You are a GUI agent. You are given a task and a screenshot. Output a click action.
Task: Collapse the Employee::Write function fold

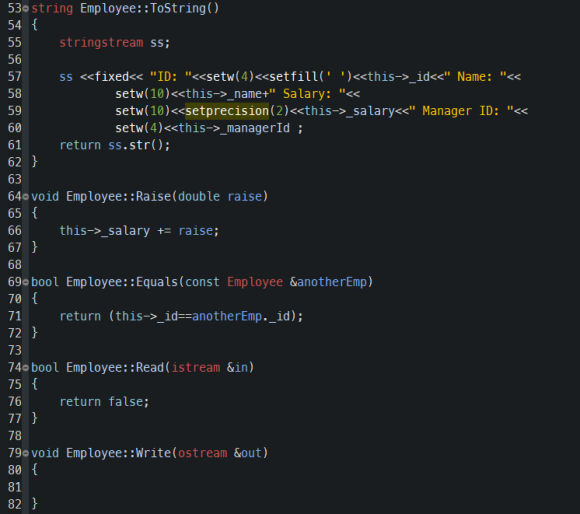[x=26, y=453]
